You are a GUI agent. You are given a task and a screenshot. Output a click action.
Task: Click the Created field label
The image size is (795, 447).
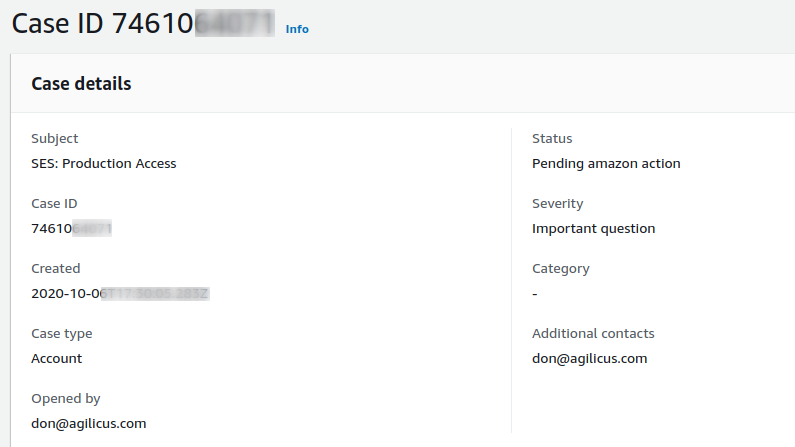[x=56, y=269]
